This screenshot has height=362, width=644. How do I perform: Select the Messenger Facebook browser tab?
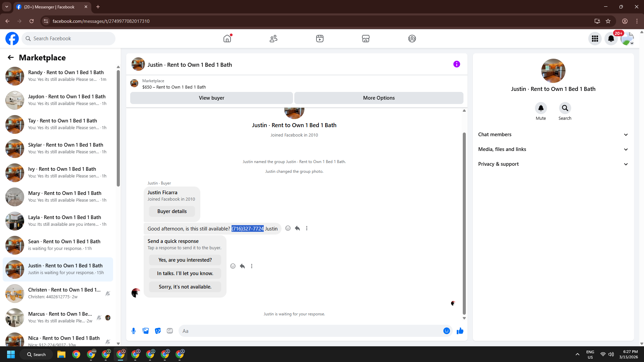52,7
